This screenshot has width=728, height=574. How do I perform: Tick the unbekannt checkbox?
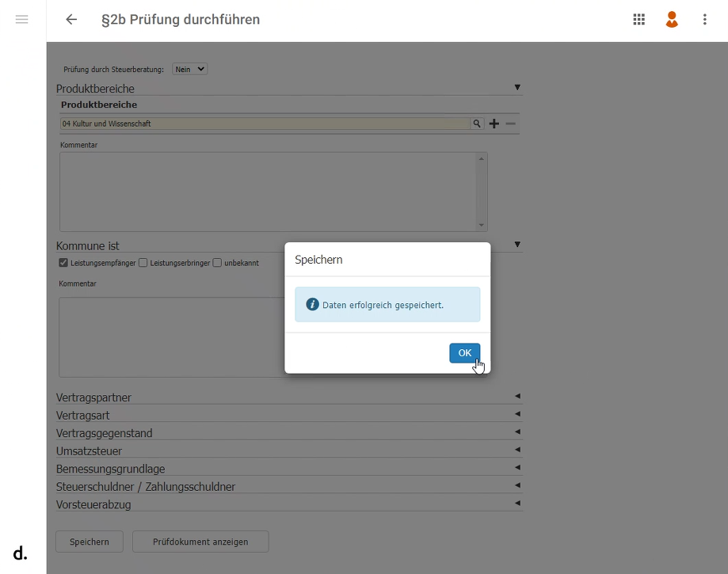pos(218,263)
